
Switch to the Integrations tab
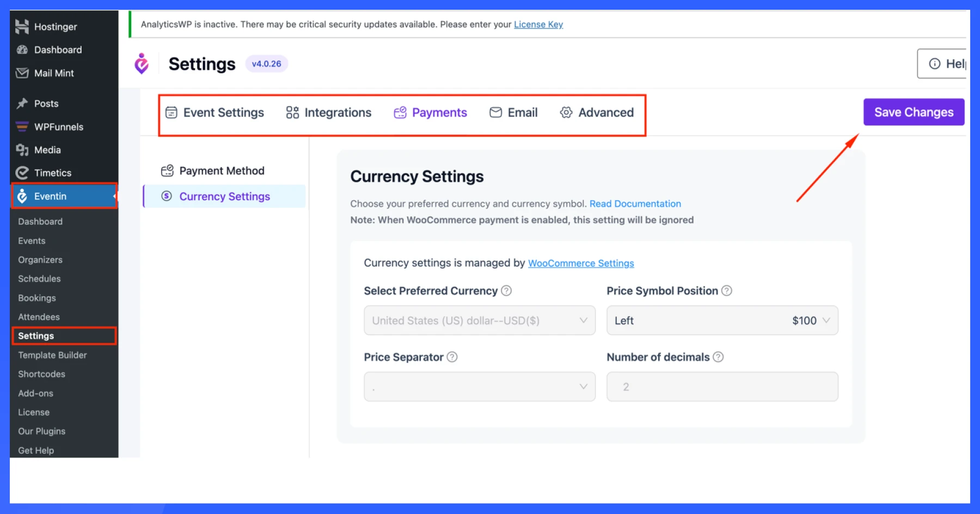click(329, 113)
